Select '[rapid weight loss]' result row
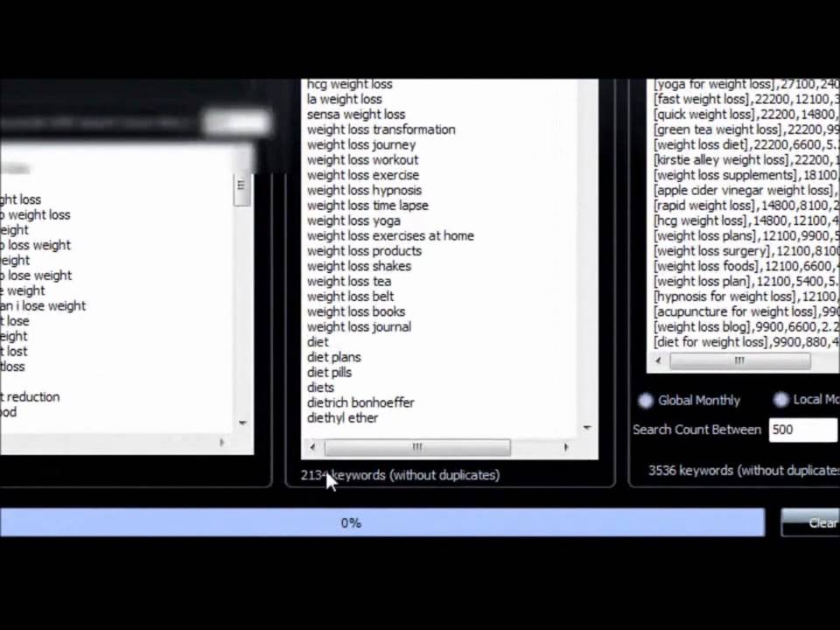The image size is (840, 630). tap(746, 205)
